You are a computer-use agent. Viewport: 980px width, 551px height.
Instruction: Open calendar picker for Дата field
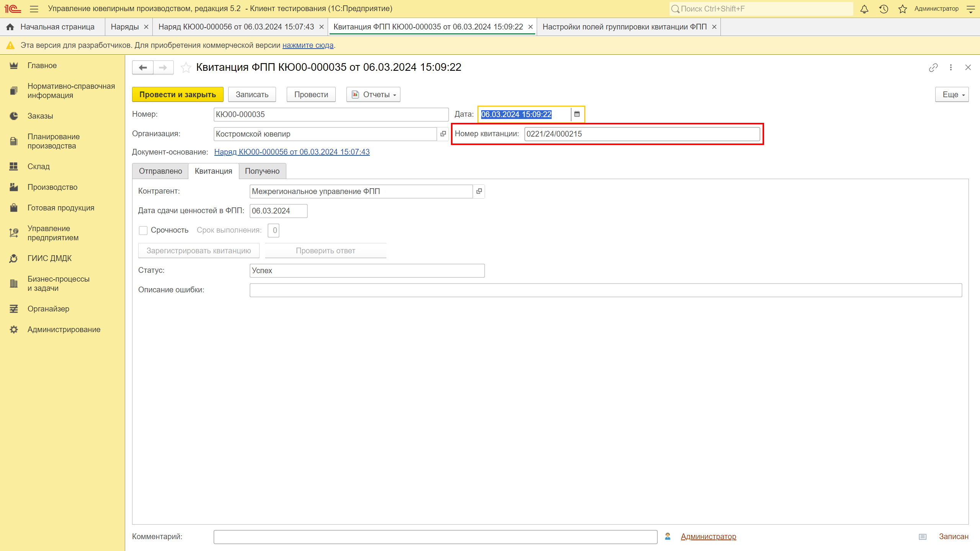577,114
